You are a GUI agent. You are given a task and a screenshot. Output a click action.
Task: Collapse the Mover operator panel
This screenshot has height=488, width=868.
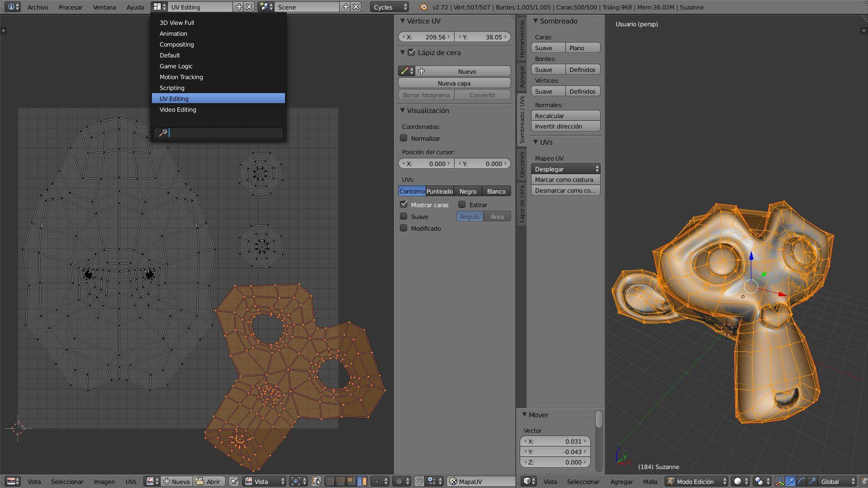tap(525, 415)
